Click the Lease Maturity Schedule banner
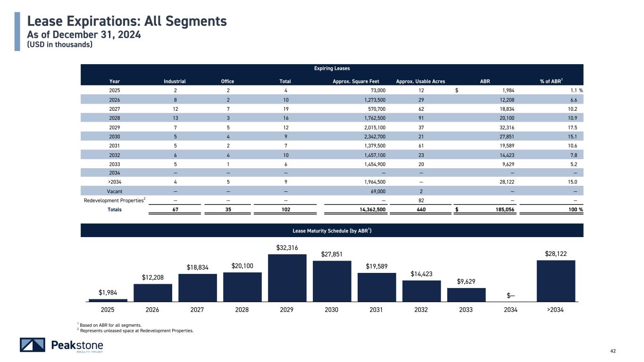The image size is (644, 362). click(332, 230)
